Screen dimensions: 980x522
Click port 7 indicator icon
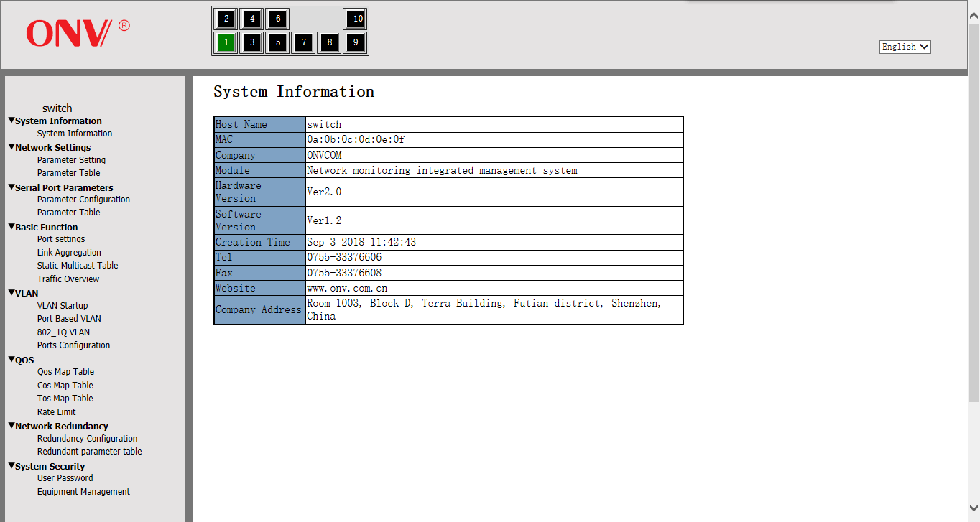coord(304,43)
